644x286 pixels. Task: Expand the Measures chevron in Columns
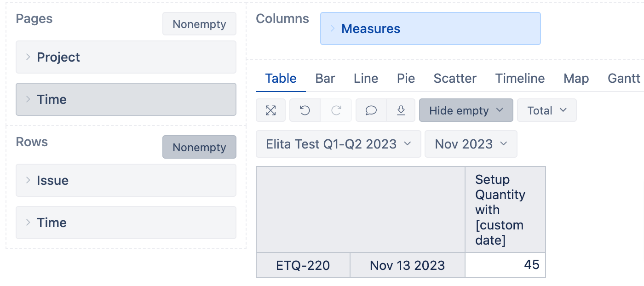333,29
